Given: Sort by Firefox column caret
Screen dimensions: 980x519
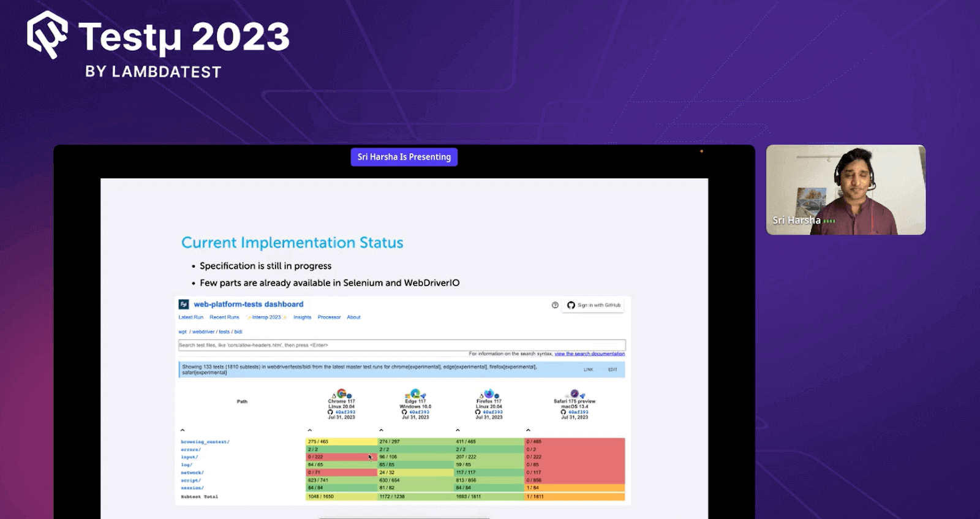Looking at the screenshot, I should click(x=458, y=430).
